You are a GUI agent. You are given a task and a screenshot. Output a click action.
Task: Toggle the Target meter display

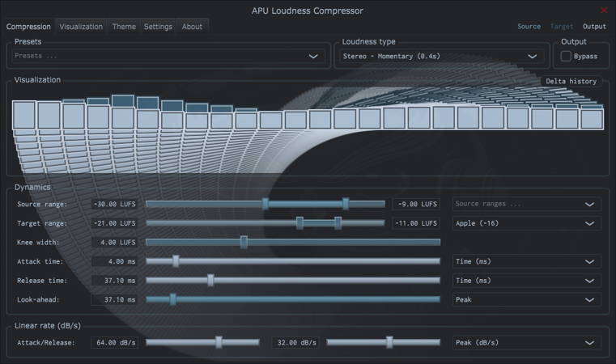562,27
